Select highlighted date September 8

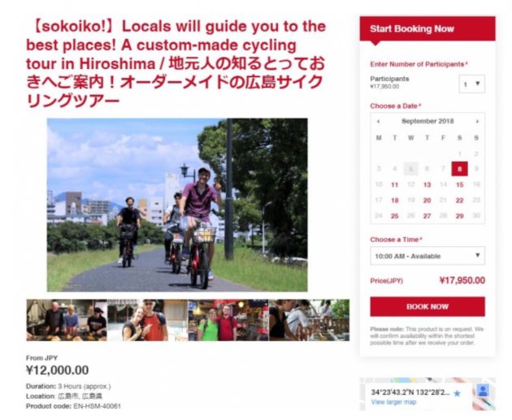click(x=460, y=169)
